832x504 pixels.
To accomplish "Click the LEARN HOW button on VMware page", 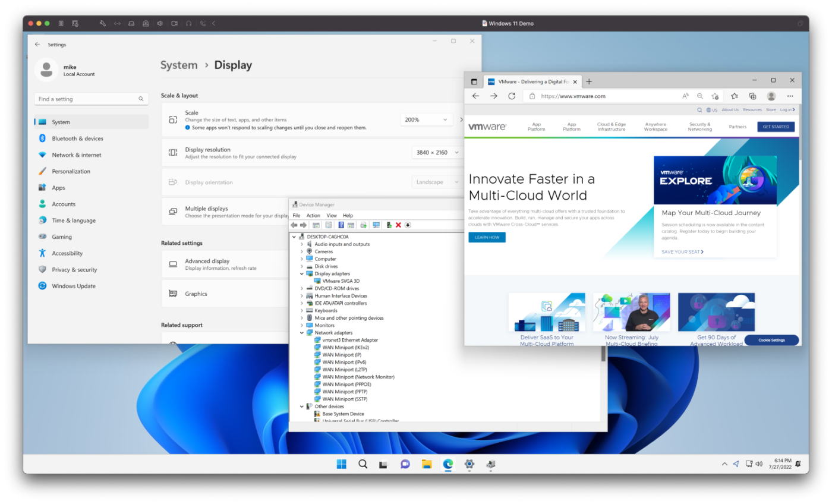I will (x=487, y=237).
